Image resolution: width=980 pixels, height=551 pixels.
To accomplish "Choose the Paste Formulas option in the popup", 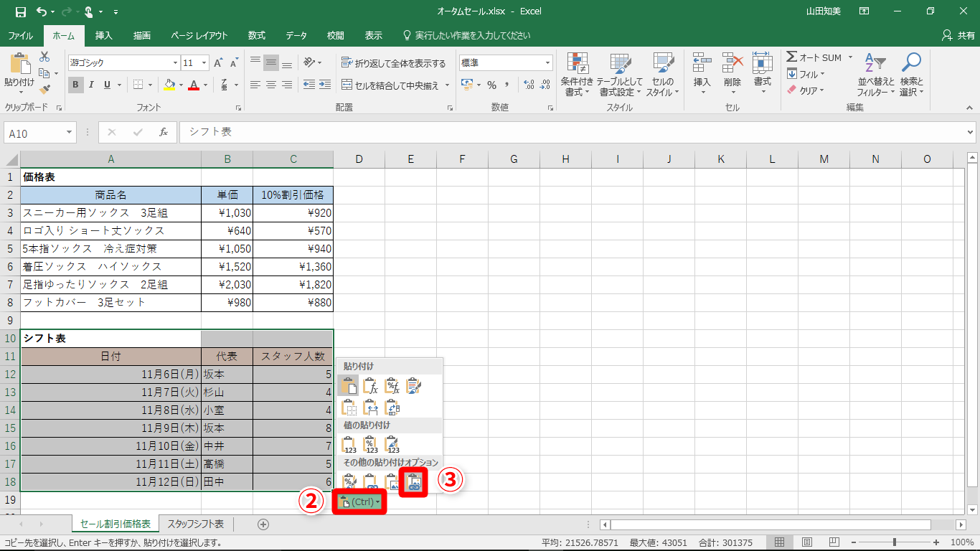I will coord(370,387).
